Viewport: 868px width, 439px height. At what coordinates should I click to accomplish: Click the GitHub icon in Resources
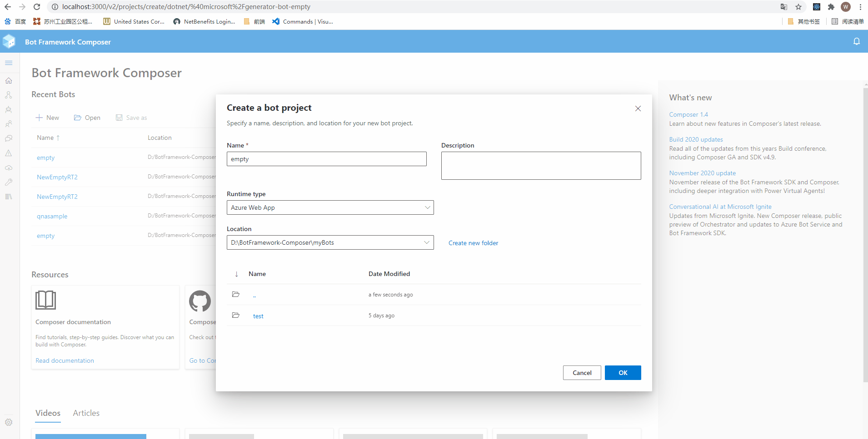point(200,301)
